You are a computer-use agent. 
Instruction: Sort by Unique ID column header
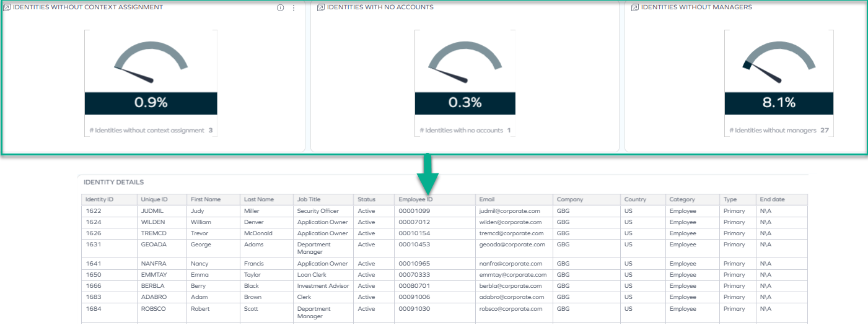[x=162, y=199]
